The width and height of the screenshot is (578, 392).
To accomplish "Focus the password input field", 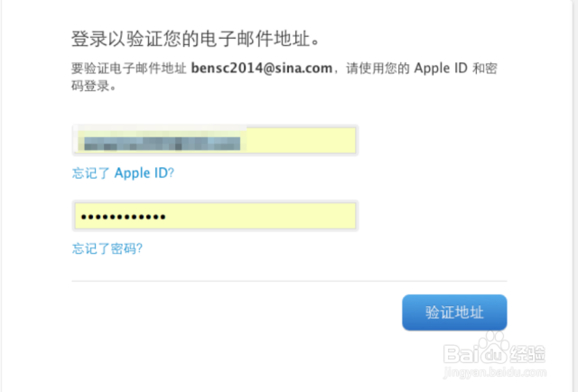I will 215,216.
